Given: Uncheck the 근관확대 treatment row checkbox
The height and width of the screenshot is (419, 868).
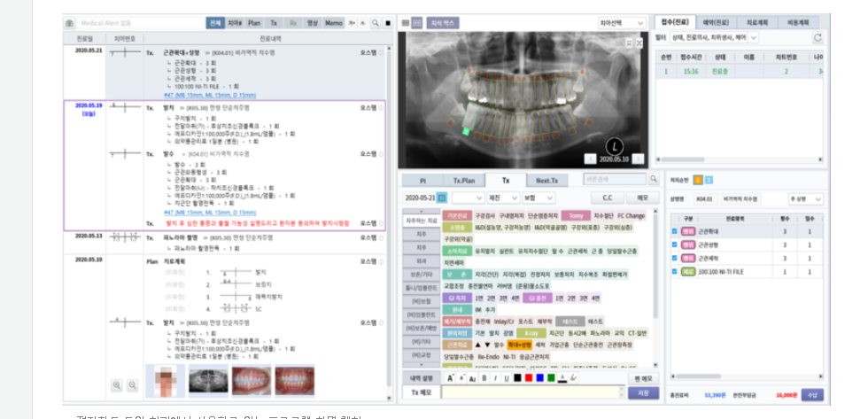Looking at the screenshot, I should tap(675, 231).
